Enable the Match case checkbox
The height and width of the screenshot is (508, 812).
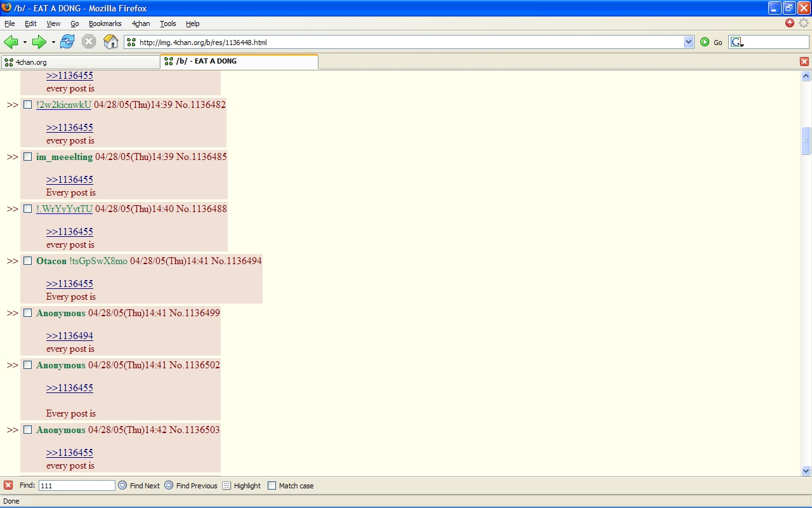click(x=272, y=485)
